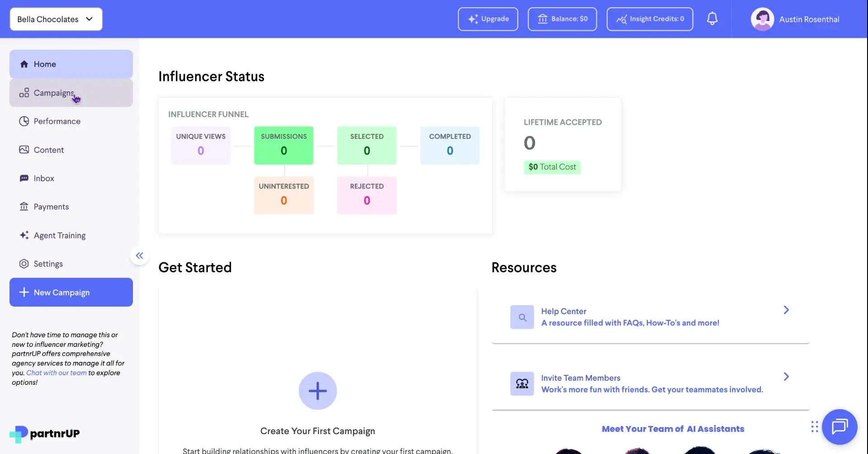Open Chat with our team link
Screen dimensions: 868x454
click(56, 373)
